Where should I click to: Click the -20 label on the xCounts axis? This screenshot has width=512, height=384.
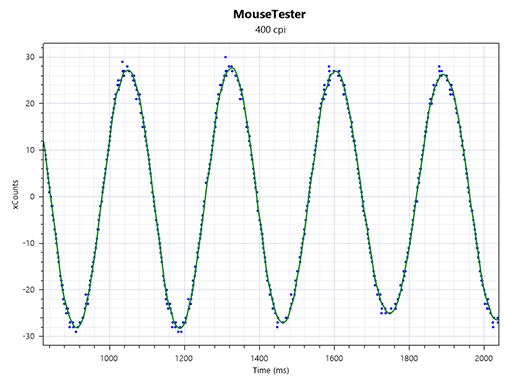tap(29, 290)
